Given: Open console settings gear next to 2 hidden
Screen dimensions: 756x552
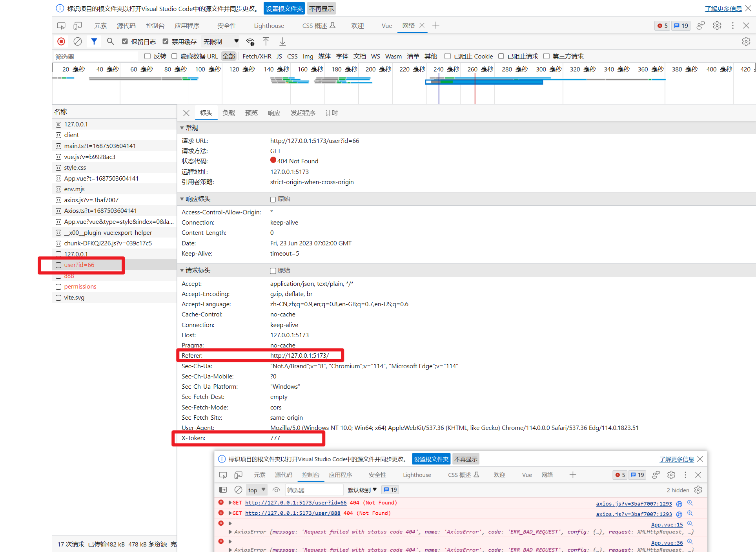Looking at the screenshot, I should pyautogui.click(x=698, y=490).
